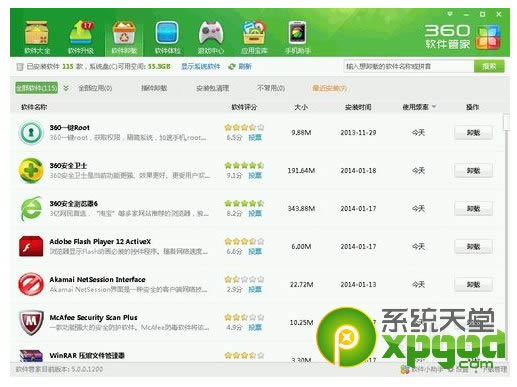Click the software list scrollbar thumb
The image size is (517, 387).
tap(506, 122)
